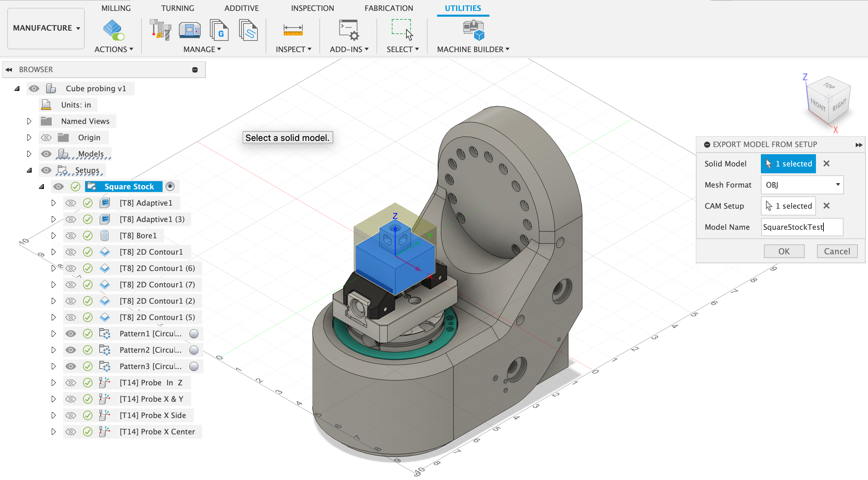Click the Select window selection icon
Image resolution: width=868 pixels, height=480 pixels.
[x=402, y=30]
